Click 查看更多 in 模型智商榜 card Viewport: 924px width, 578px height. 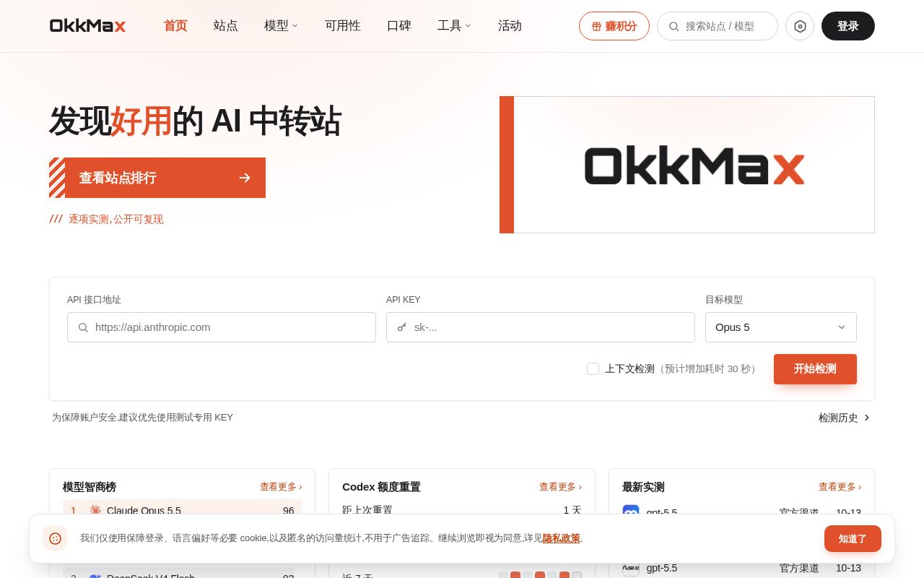(281, 487)
